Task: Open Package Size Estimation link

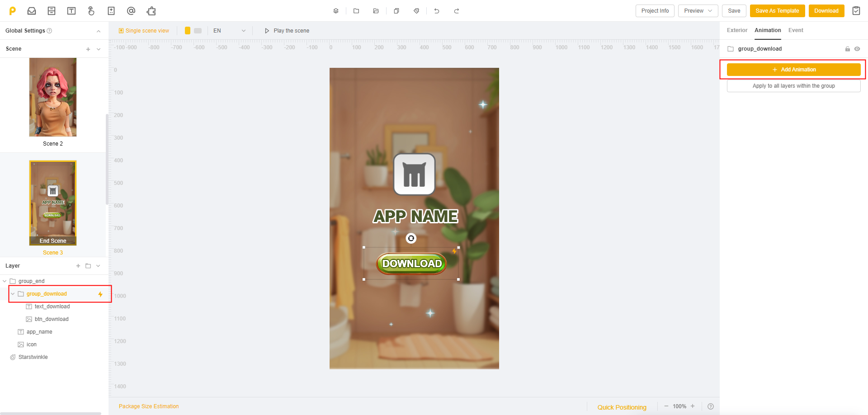Action: pyautogui.click(x=149, y=406)
